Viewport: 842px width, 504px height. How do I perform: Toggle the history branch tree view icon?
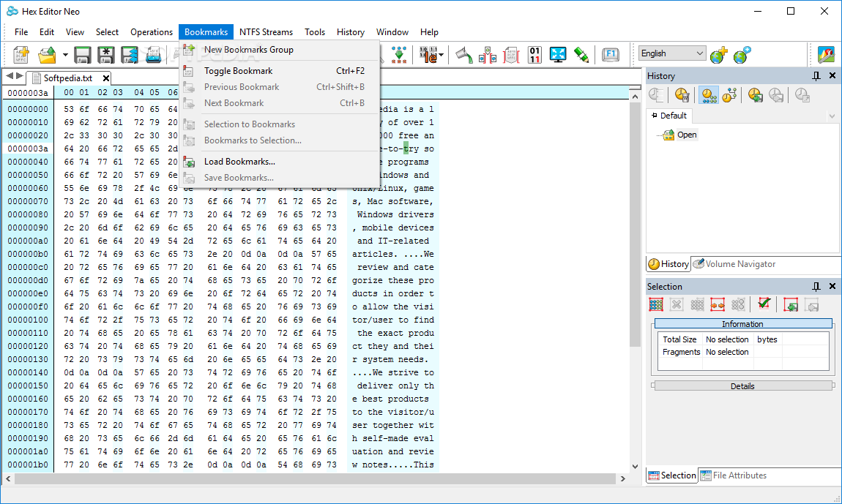(729, 96)
